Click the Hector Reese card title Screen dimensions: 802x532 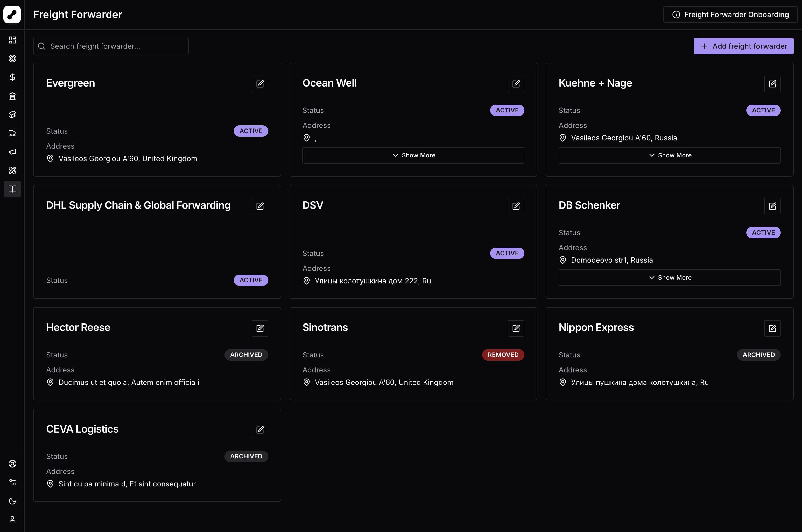click(x=78, y=327)
